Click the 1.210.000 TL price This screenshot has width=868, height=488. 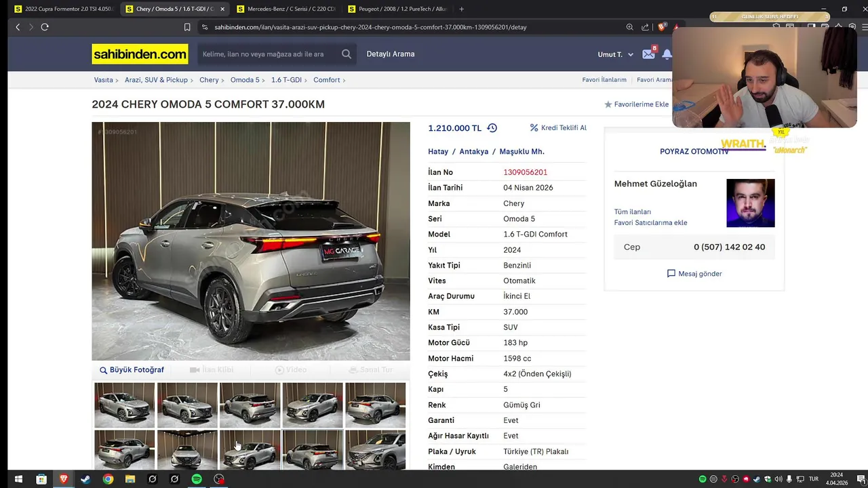[454, 127]
